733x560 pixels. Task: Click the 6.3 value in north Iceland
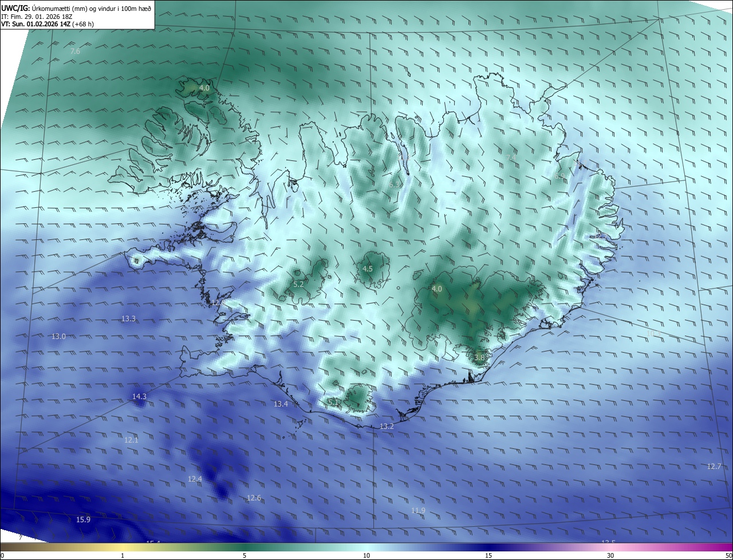point(395,185)
